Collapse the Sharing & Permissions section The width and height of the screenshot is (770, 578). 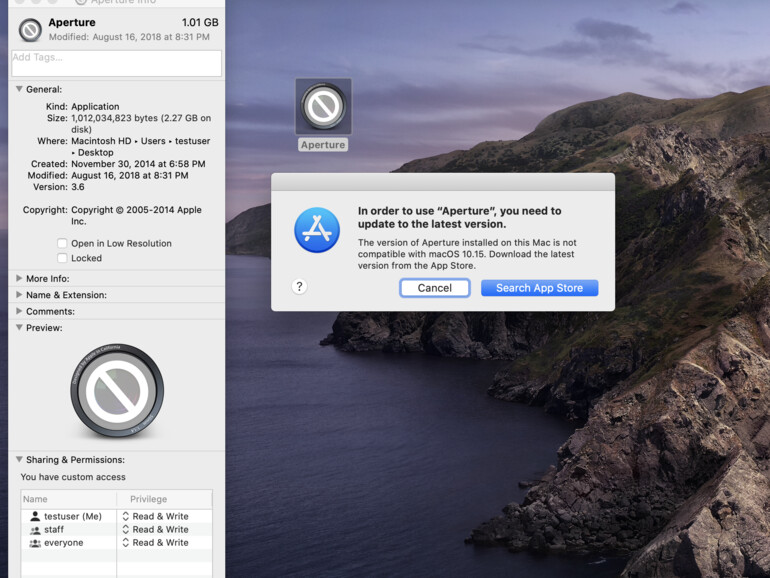point(19,460)
